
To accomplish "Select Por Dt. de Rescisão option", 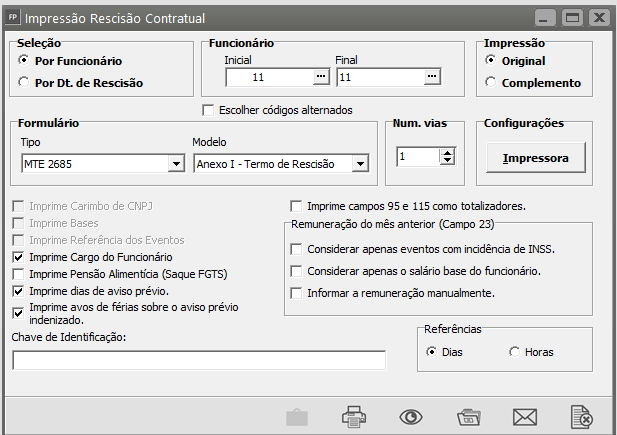I will [24, 83].
